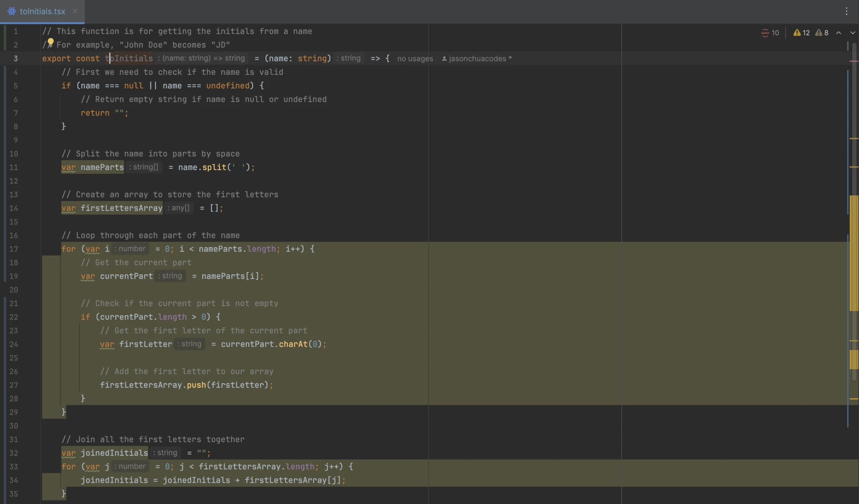Click the ": any[]" inlay hint on line 14
This screenshot has height=504, width=859.
coord(179,208)
